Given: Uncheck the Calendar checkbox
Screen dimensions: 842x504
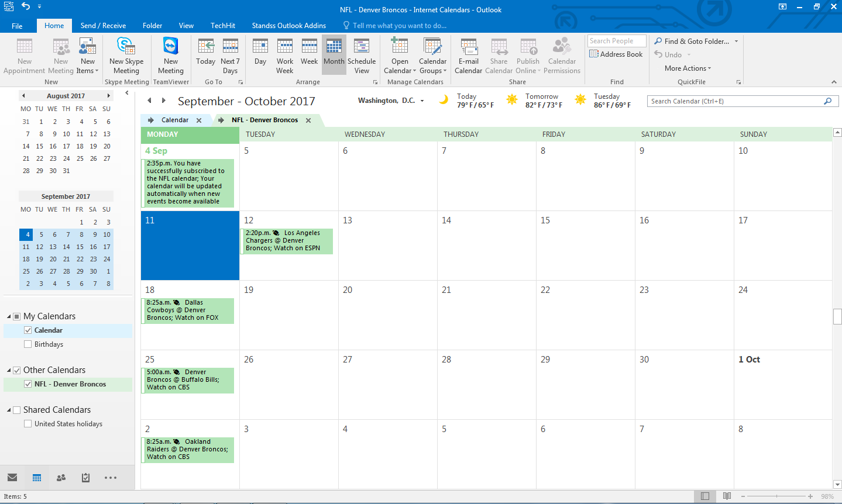Looking at the screenshot, I should pos(28,330).
